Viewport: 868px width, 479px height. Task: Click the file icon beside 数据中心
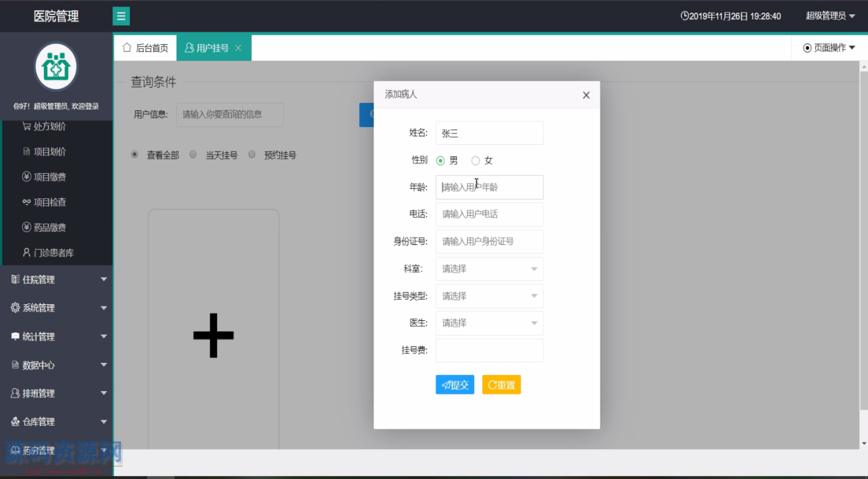click(15, 365)
